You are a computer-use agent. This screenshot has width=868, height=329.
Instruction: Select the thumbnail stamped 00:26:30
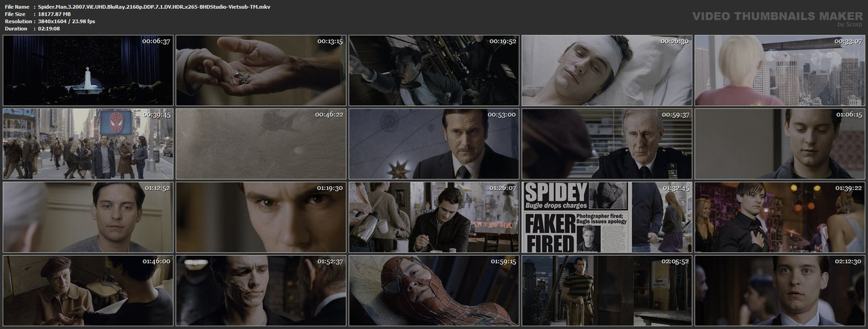point(607,71)
